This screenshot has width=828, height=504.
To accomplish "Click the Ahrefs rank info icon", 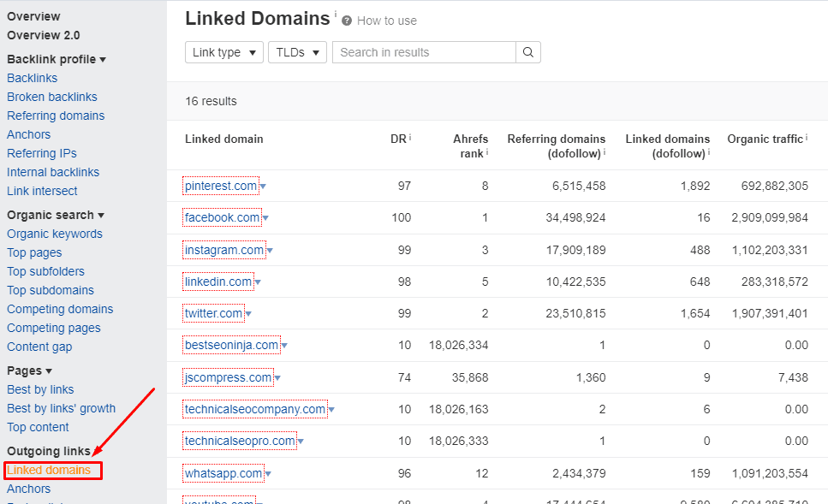I will [487, 152].
